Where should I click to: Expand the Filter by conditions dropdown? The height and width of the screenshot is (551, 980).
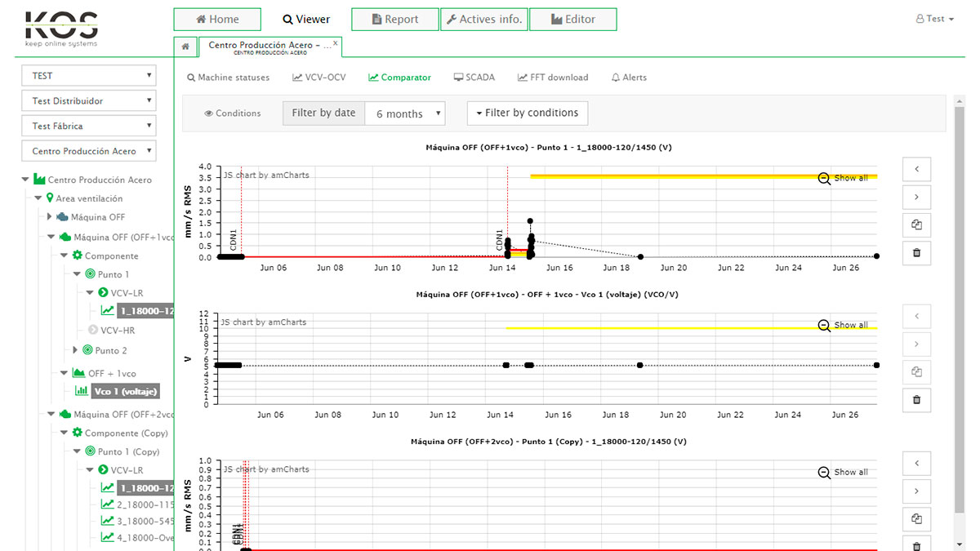point(527,113)
